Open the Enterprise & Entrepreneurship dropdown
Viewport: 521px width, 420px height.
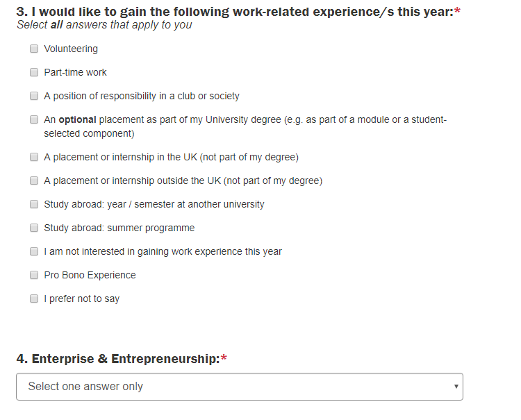pos(240,387)
